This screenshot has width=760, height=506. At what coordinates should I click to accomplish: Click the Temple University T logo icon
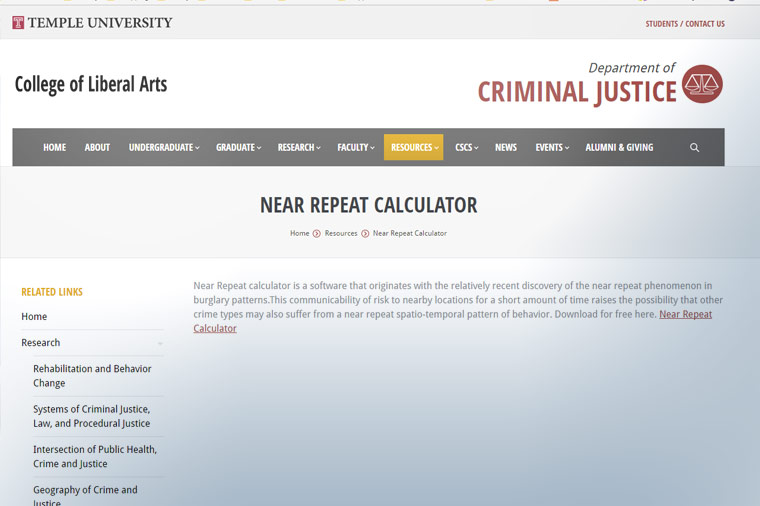point(18,23)
